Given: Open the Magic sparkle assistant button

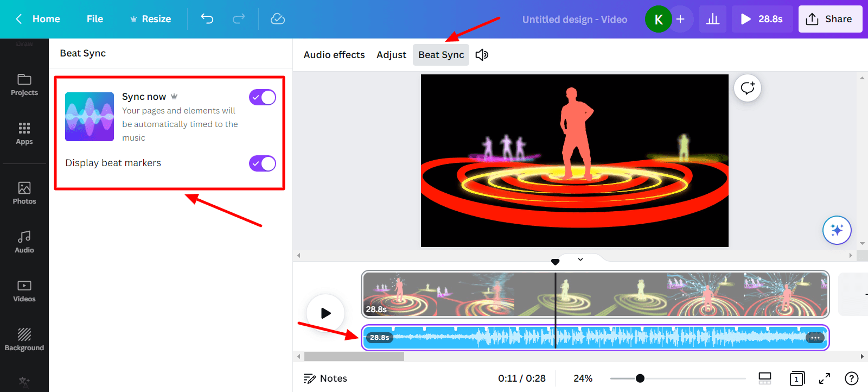Looking at the screenshot, I should [x=837, y=230].
